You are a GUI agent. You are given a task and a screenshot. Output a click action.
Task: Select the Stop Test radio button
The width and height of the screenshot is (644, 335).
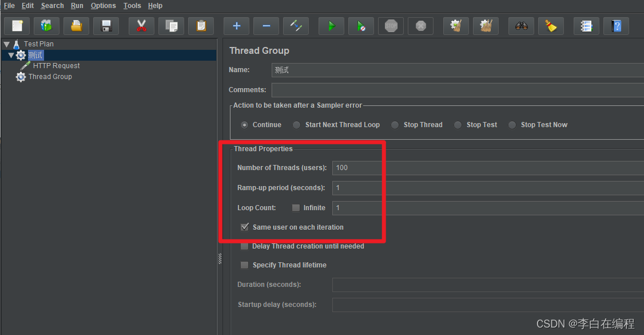point(458,125)
